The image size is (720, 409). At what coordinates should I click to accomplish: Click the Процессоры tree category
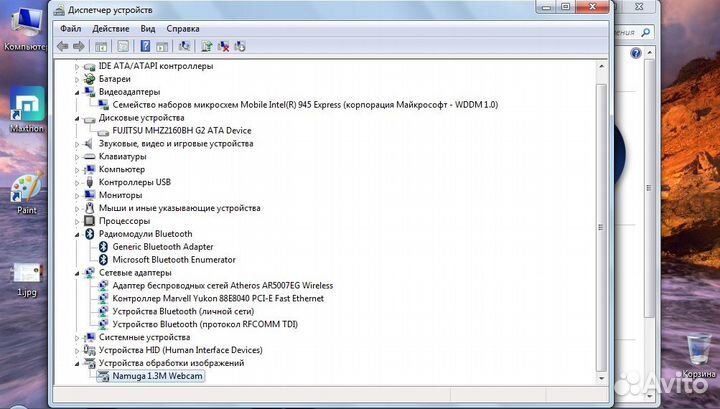pos(124,221)
